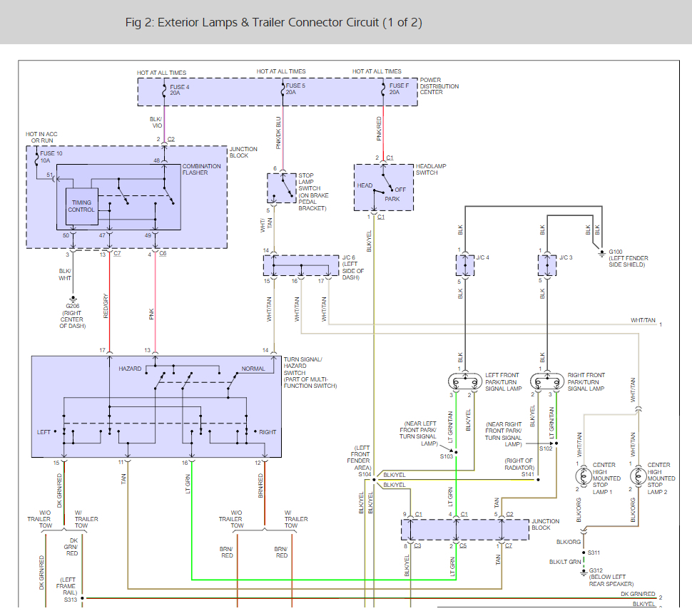692x616 pixels.
Task: Click the G206 ground symbol
Action: (x=71, y=299)
